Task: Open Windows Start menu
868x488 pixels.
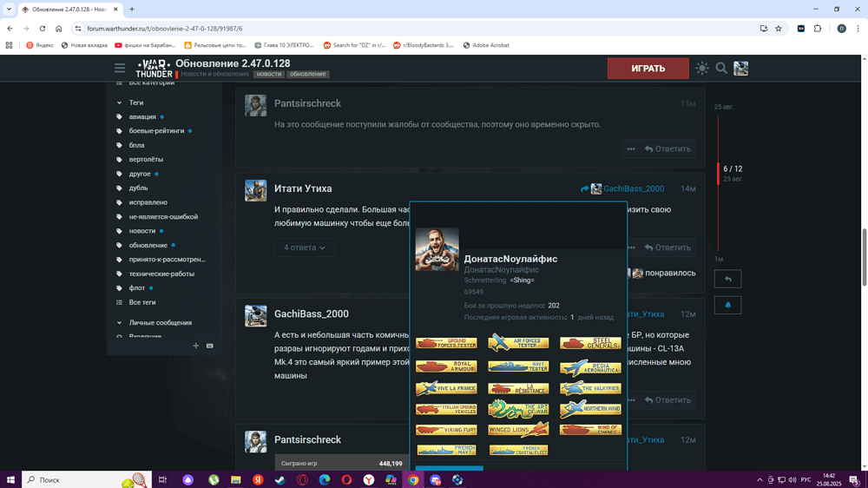Action: [x=10, y=479]
